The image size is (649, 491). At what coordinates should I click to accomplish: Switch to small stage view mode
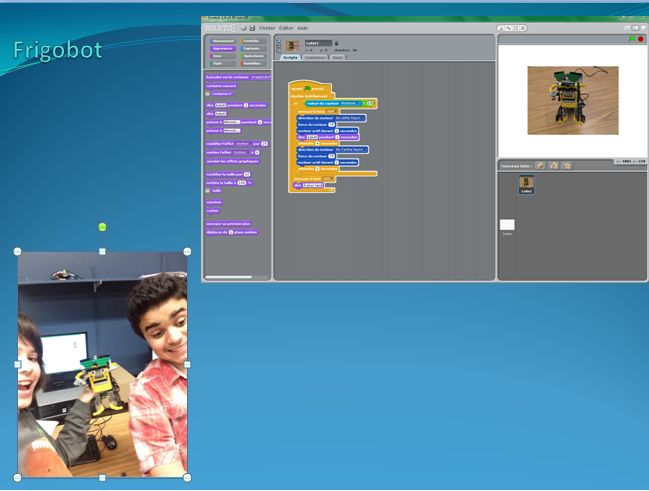pyautogui.click(x=627, y=28)
